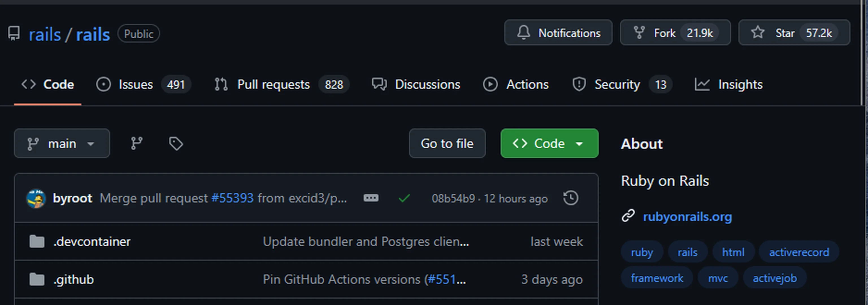Open the tags icon view
Image resolution: width=868 pixels, height=305 pixels.
pyautogui.click(x=175, y=143)
